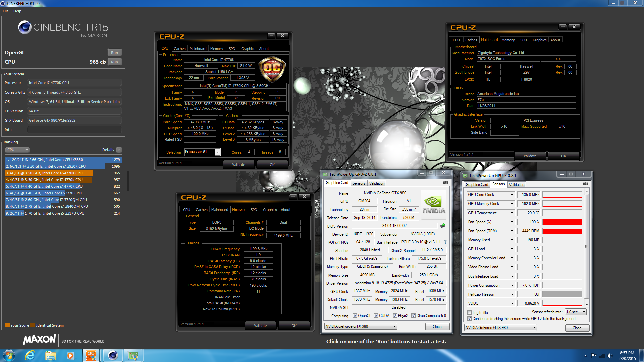This screenshot has width=644, height=362.
Task: Click OK in CPU-Z Mainboard window
Action: coord(563,156)
